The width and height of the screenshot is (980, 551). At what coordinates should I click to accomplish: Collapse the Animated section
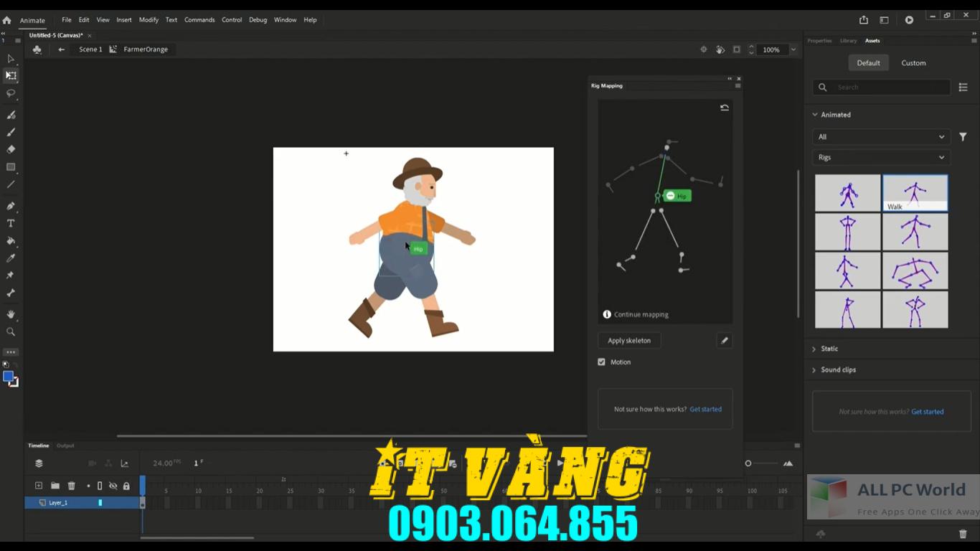click(x=815, y=114)
